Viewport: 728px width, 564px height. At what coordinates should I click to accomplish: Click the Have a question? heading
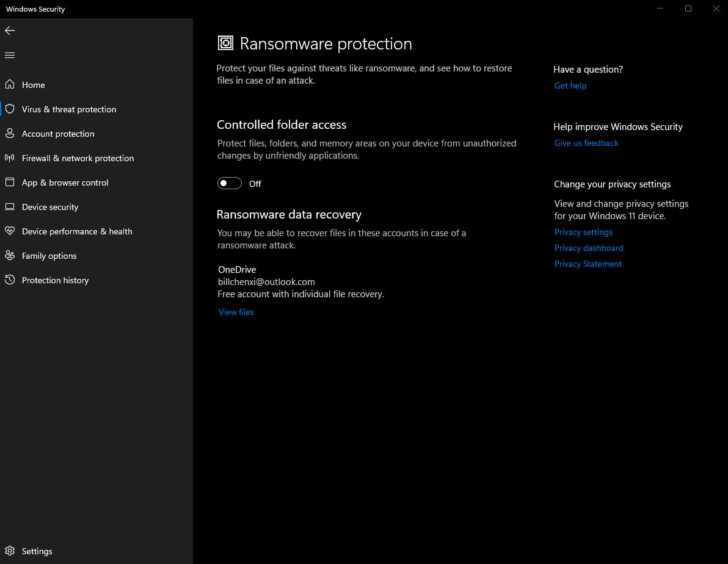tap(588, 69)
